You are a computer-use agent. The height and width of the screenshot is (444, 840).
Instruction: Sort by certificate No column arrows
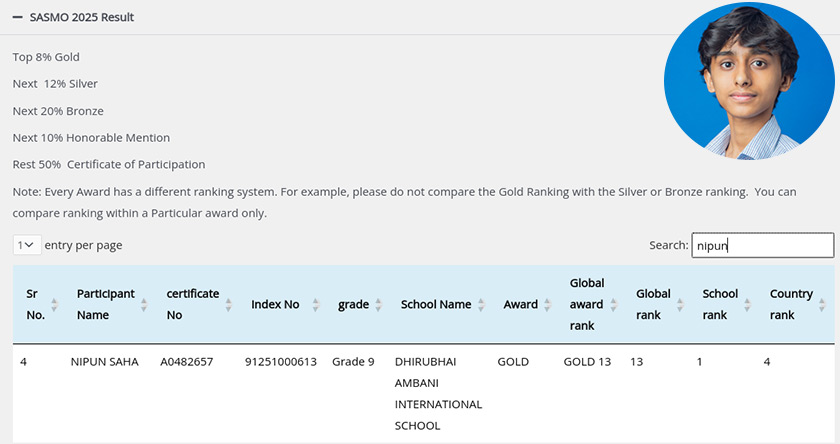pyautogui.click(x=228, y=304)
